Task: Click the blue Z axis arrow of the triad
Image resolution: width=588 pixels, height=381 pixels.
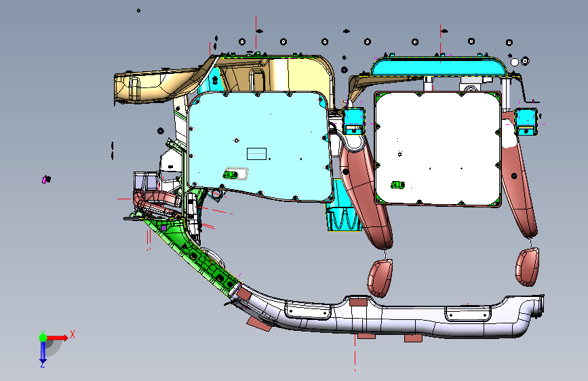Action: (x=43, y=352)
